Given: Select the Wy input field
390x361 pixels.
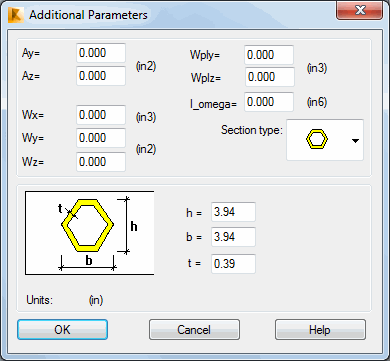Looking at the screenshot, I should click(101, 138).
